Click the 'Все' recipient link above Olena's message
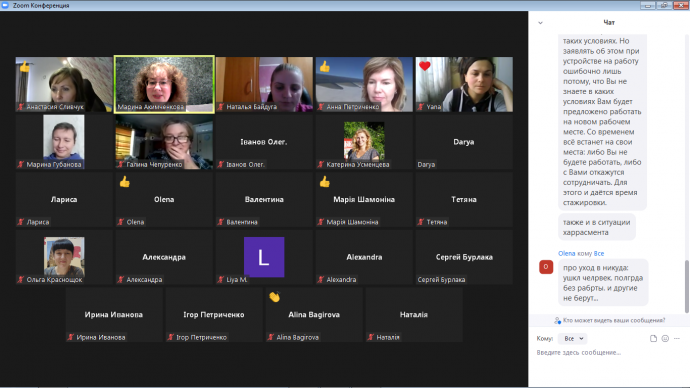 (598, 253)
